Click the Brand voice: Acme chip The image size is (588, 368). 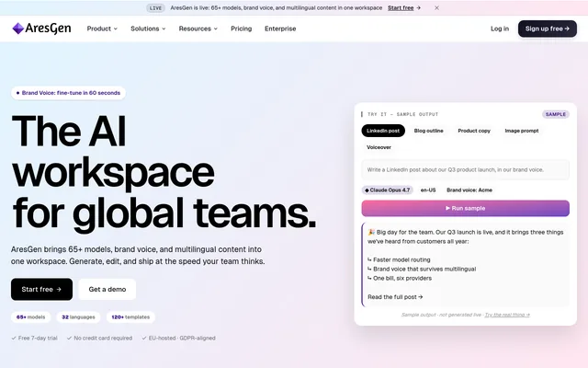469,190
